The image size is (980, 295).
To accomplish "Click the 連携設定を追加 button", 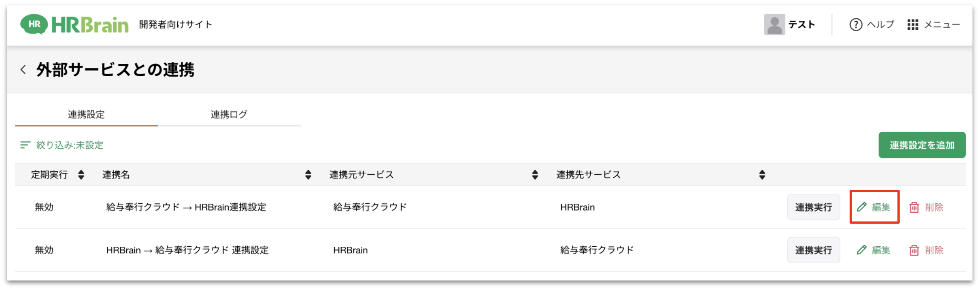I will (922, 145).
